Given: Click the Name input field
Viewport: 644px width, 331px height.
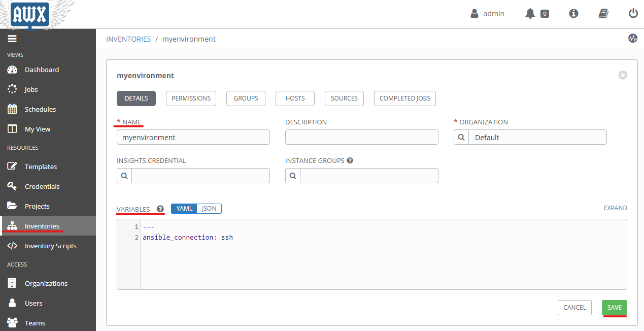Looking at the screenshot, I should click(193, 137).
